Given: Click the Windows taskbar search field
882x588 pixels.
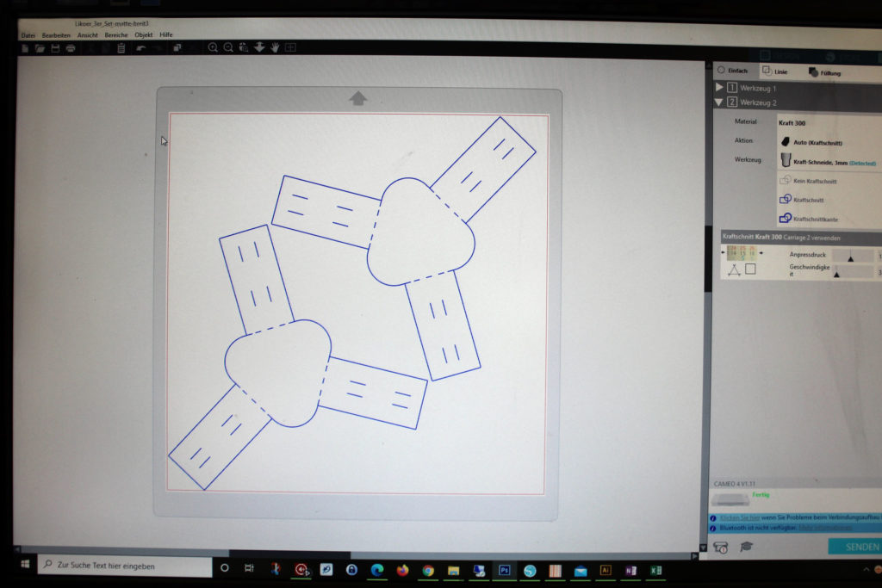Looking at the screenshot, I should point(129,566).
